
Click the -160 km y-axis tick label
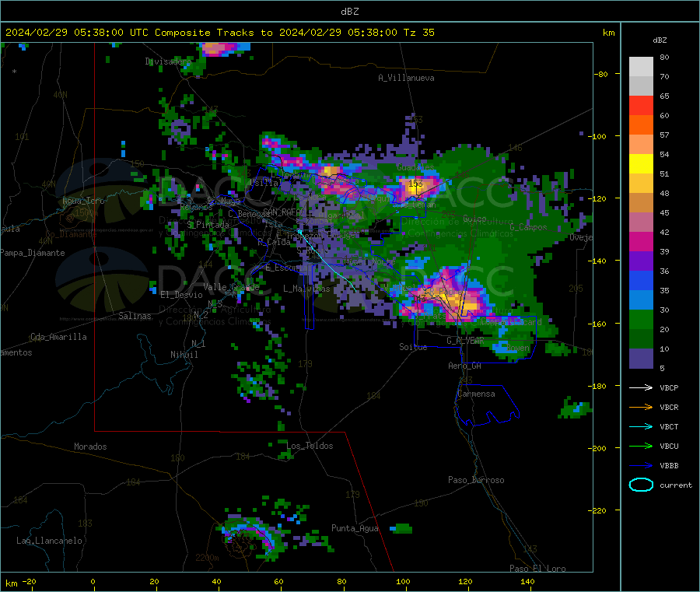[x=597, y=324]
